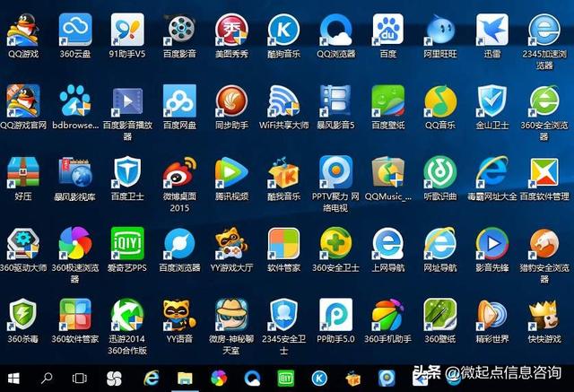Click Internet Explorer on the taskbar

152,378
